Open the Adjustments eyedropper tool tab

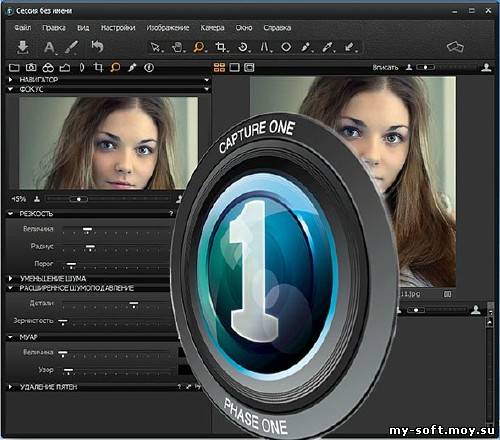pos(132,68)
